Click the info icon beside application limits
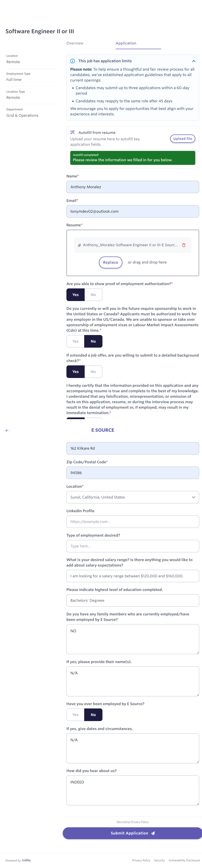This screenshot has height=868, width=202. (73, 61)
